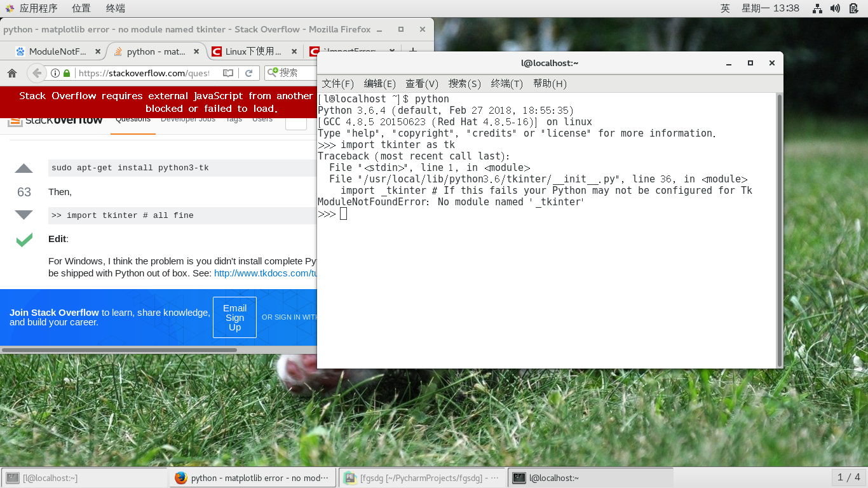The image size is (868, 488).
Task: Click the Email Sign Up button
Action: pos(234,317)
